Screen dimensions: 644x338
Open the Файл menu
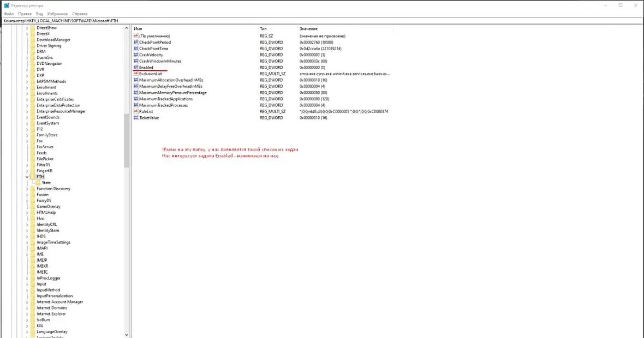click(9, 14)
